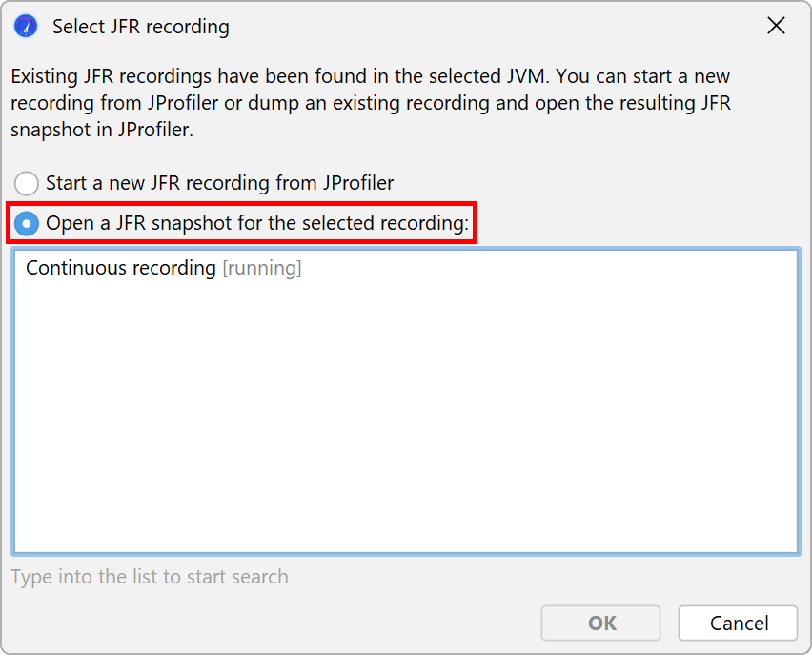Select the Open a JFR snapshot radio button
This screenshot has height=655, width=812.
click(27, 223)
